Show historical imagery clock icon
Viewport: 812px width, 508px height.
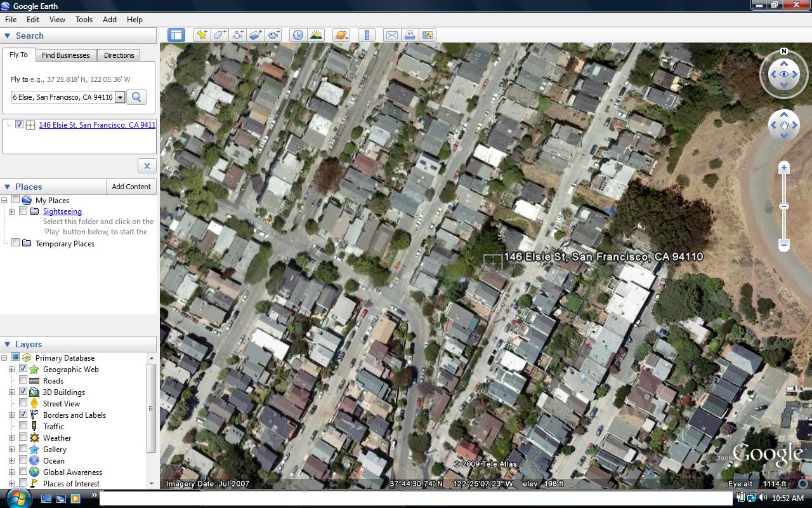(298, 35)
